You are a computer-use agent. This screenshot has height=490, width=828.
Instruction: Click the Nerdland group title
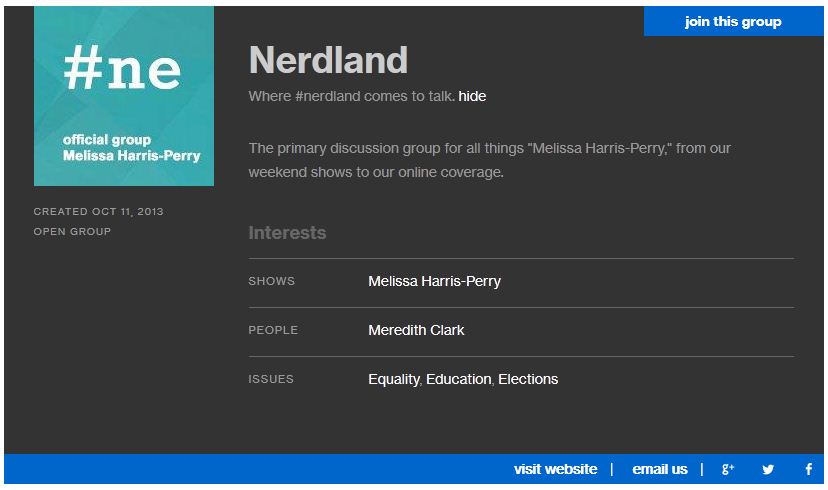[x=328, y=61]
